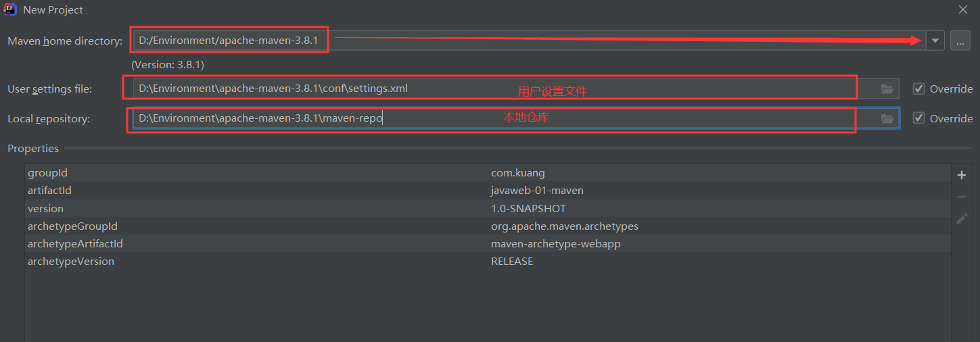Toggle Override for Local repository
This screenshot has height=342, width=980.
(x=918, y=118)
